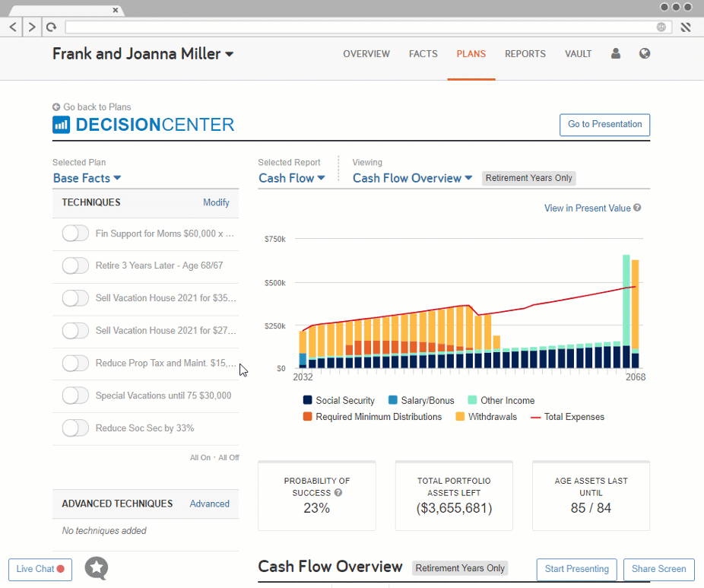Click the Advanced link for advanced techniques
Screen dimensions: 704x588
209,504
